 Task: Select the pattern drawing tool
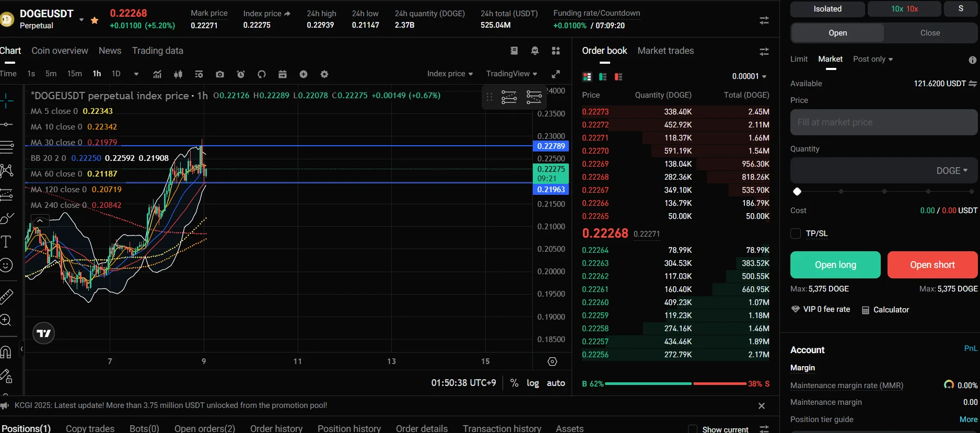7,170
